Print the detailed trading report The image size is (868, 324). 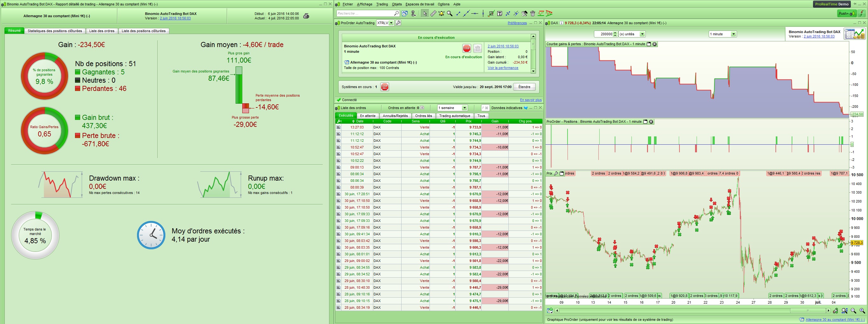pos(306,16)
